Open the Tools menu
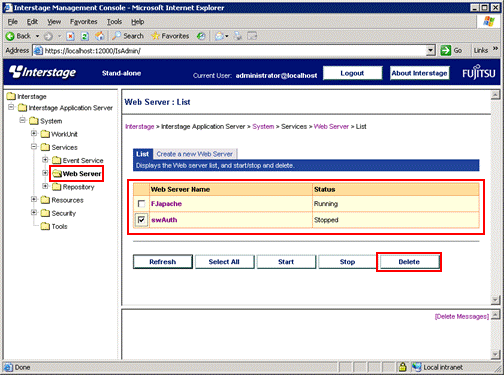This screenshot has width=504, height=375. click(114, 22)
